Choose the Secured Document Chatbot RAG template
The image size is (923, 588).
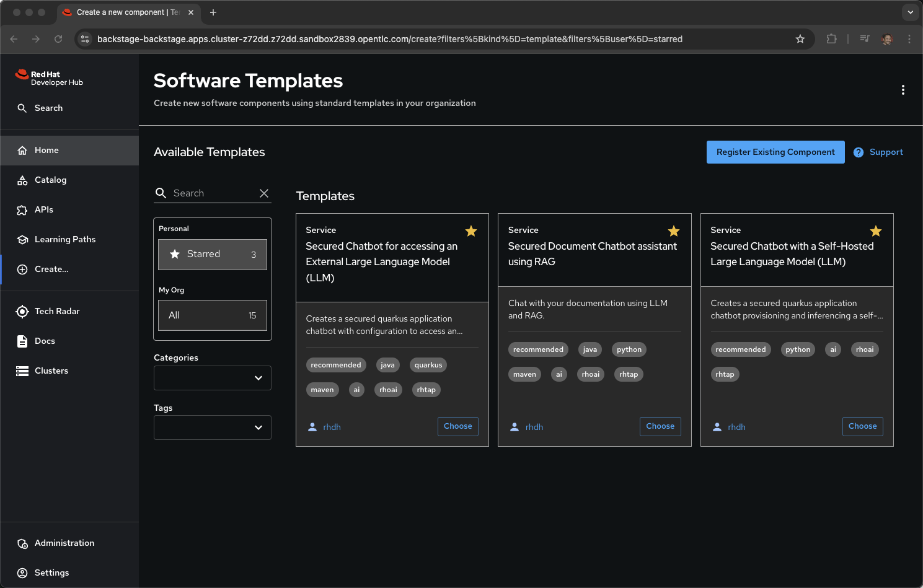click(660, 426)
